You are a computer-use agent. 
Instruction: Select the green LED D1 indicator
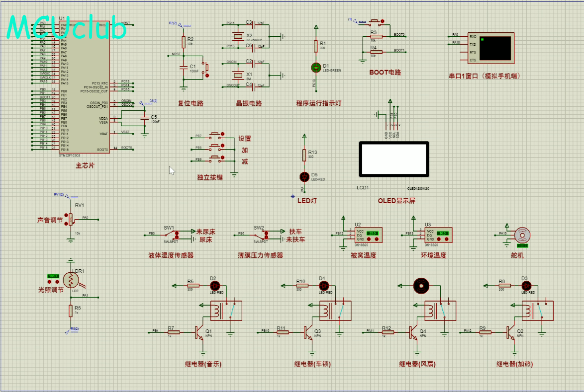316,68
